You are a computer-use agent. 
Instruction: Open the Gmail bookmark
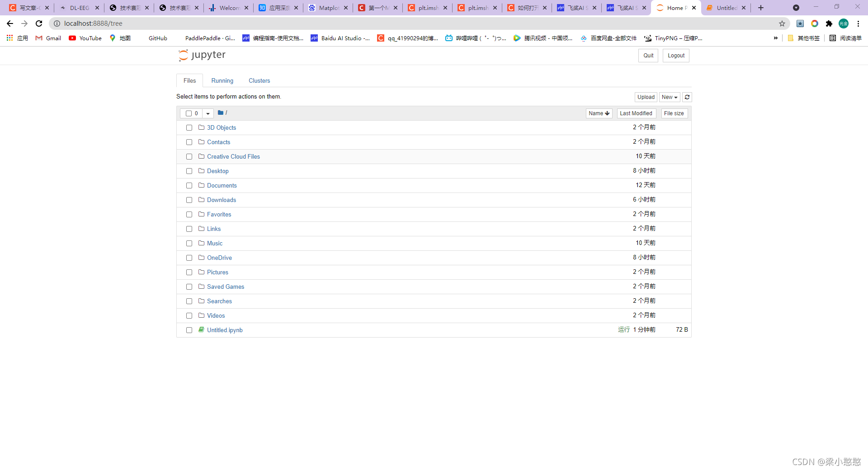(48, 38)
